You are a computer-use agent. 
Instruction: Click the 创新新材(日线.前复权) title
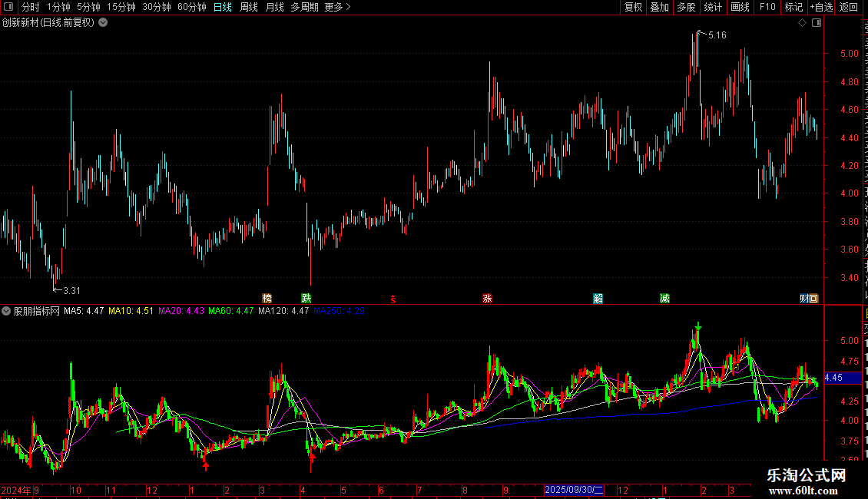pyautogui.click(x=48, y=23)
